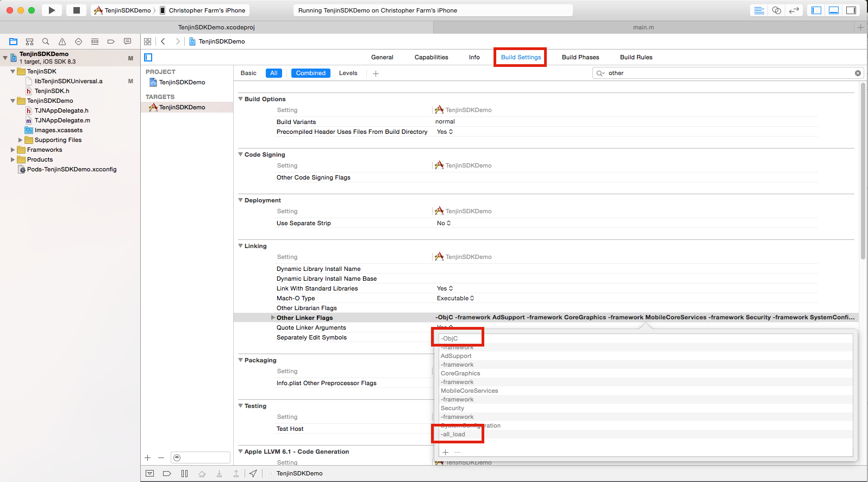Viewport: 868px width, 482px height.
Task: Select Images.xcassets in navigator
Action: (58, 130)
